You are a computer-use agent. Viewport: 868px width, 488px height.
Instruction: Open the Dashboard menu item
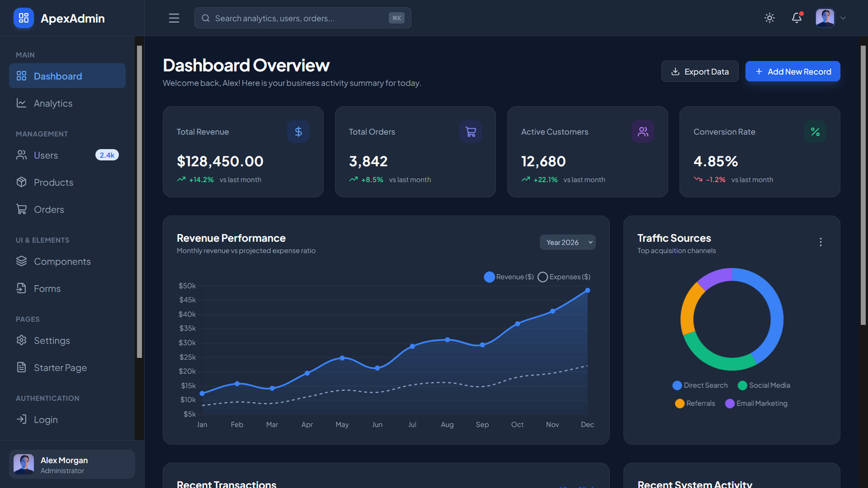click(x=67, y=76)
